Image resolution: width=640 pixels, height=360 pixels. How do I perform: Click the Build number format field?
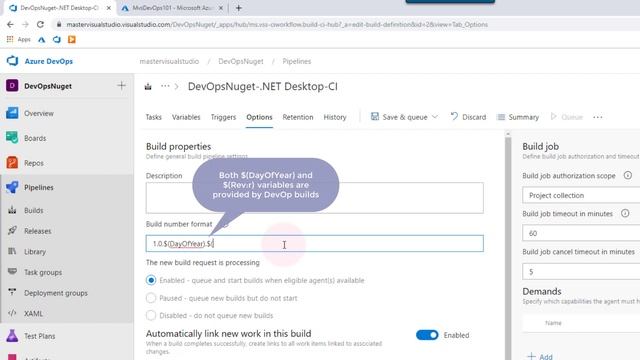(x=315, y=243)
